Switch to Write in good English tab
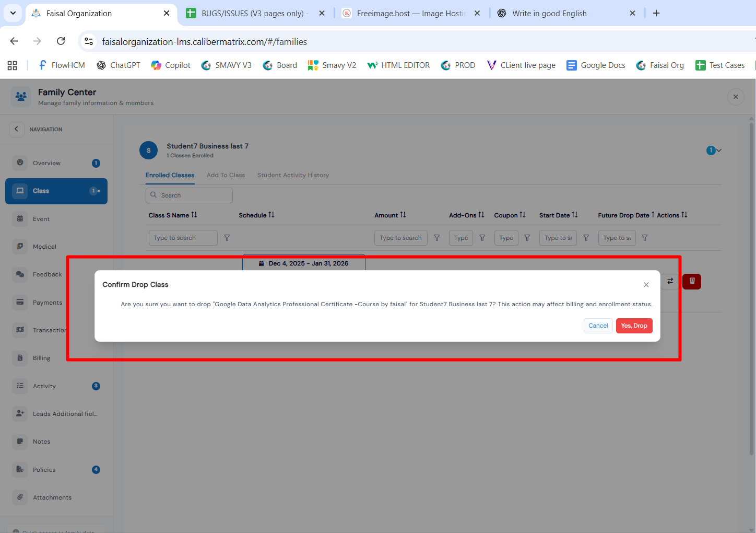Viewport: 756px width, 533px height. 566,13
